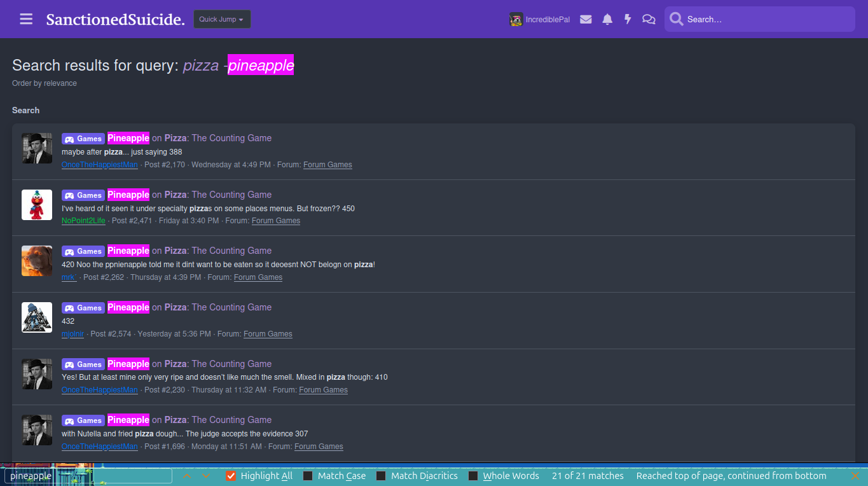868x486 pixels.
Task: Click the Games tag on mjolnir's post
Action: click(x=83, y=308)
